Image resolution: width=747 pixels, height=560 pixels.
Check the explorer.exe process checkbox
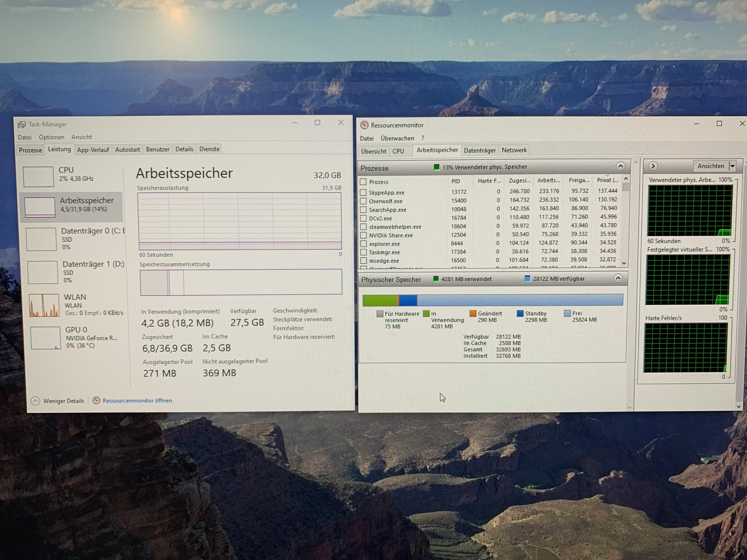point(363,244)
